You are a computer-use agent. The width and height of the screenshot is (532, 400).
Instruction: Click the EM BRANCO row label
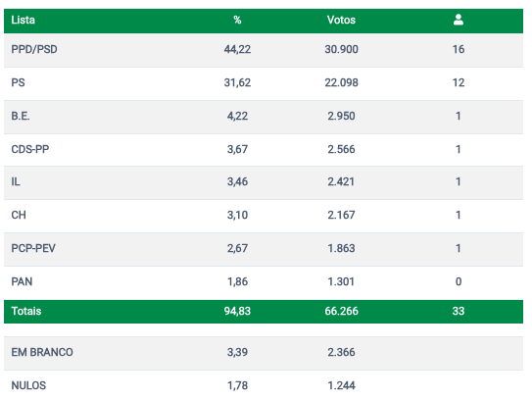click(x=42, y=353)
